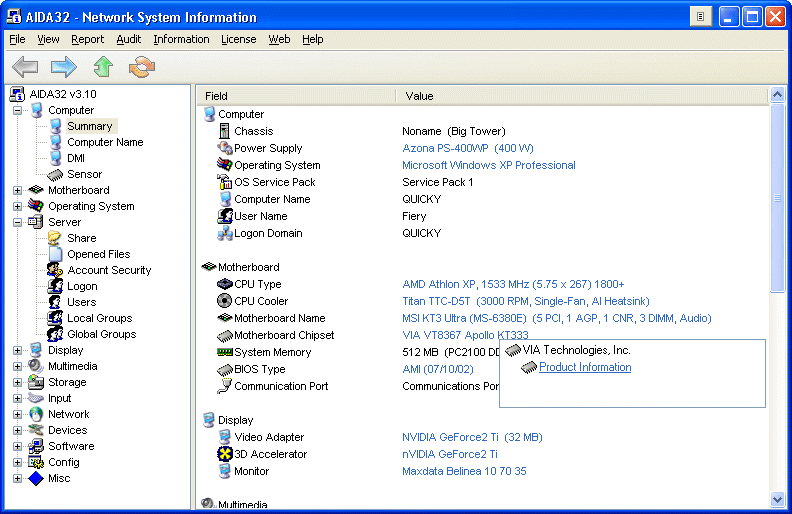Open the View menu
This screenshot has width=792, height=514.
click(x=48, y=39)
